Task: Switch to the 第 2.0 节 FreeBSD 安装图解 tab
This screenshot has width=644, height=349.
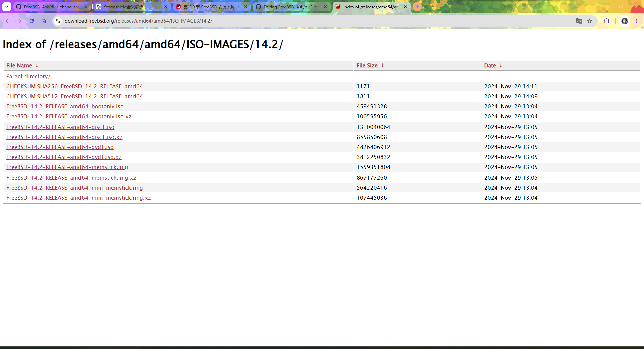Action: [x=211, y=7]
